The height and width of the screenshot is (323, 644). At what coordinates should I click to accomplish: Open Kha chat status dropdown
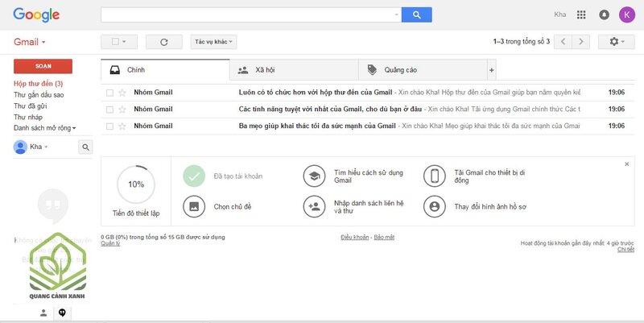tap(46, 147)
